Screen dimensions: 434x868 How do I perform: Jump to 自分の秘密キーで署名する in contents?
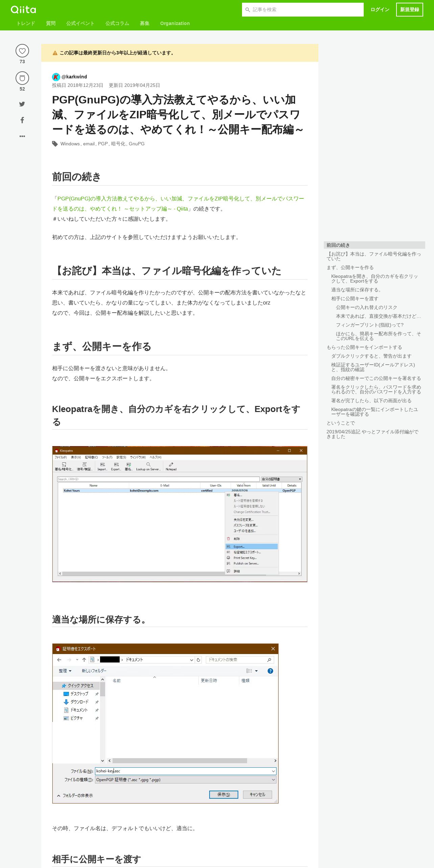pyautogui.click(x=376, y=378)
